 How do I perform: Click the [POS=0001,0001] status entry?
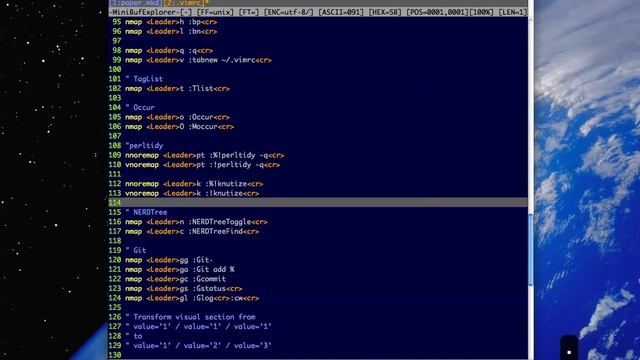pos(438,12)
